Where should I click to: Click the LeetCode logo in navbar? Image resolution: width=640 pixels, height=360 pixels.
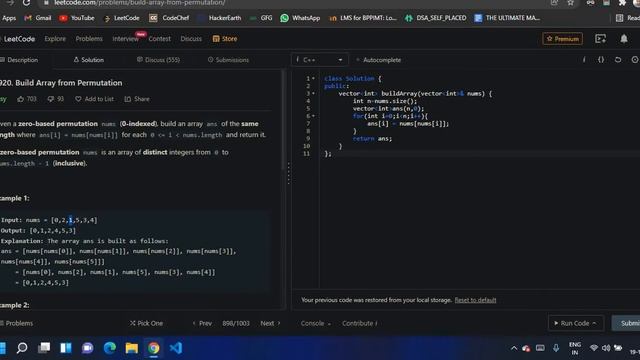coord(18,39)
